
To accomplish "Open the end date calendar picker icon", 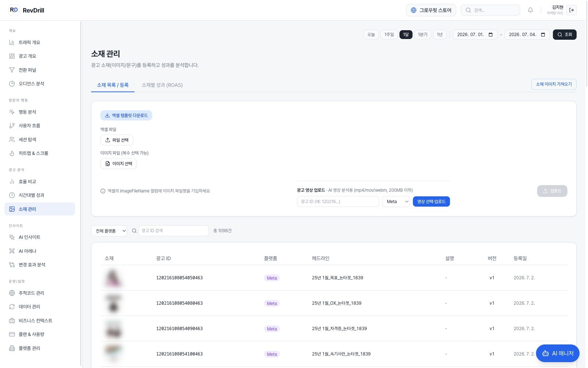I will [543, 35].
